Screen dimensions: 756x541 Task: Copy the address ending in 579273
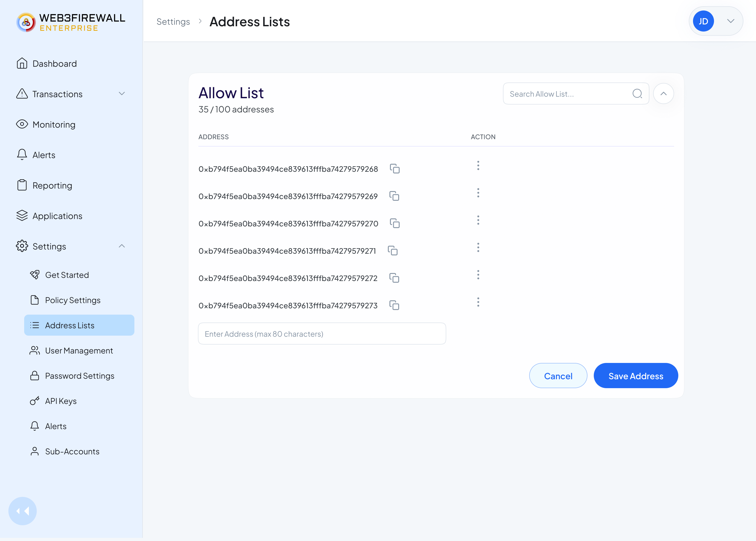395,305
